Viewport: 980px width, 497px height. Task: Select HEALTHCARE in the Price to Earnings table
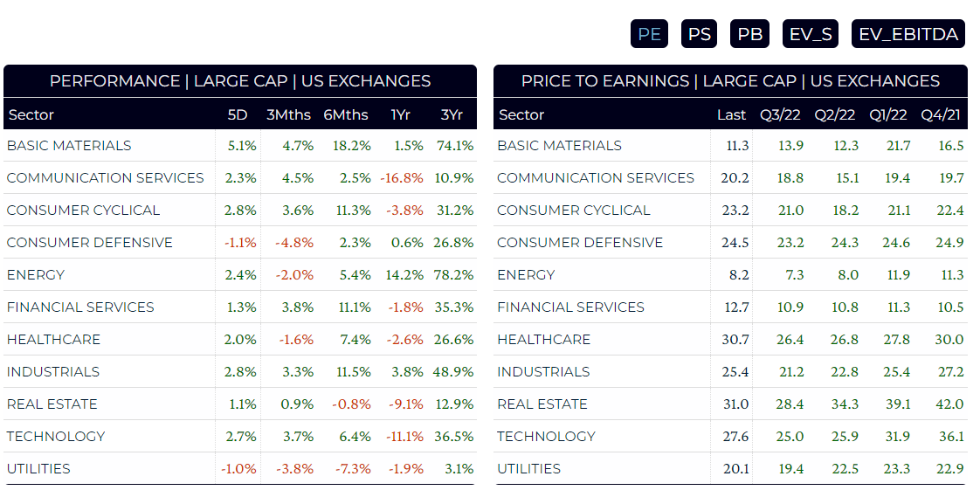[x=544, y=340]
